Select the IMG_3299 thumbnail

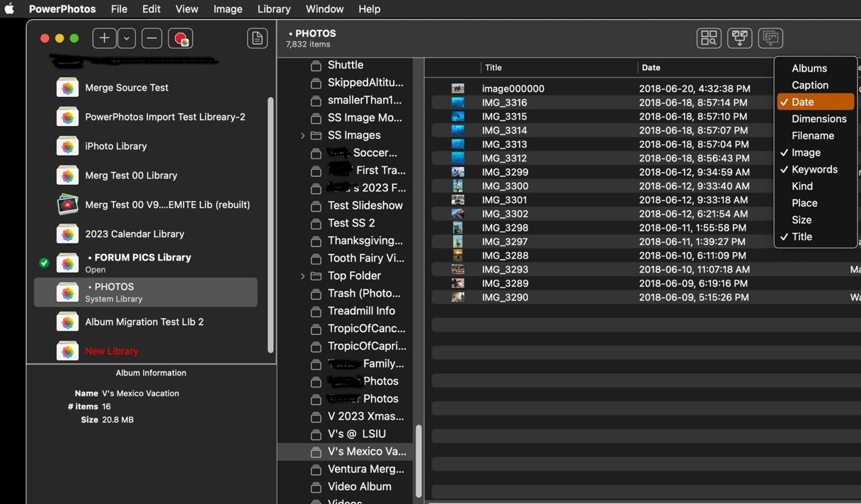pos(458,172)
